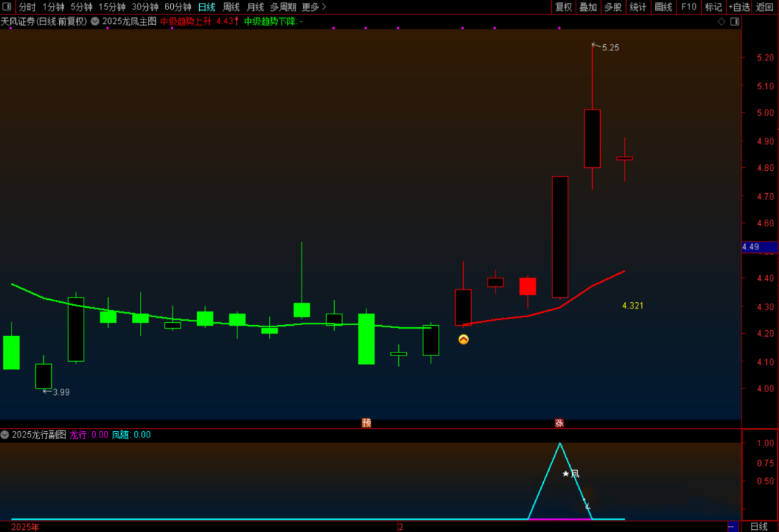Click the orange up-arrow signal marker
The image size is (779, 532).
463,339
